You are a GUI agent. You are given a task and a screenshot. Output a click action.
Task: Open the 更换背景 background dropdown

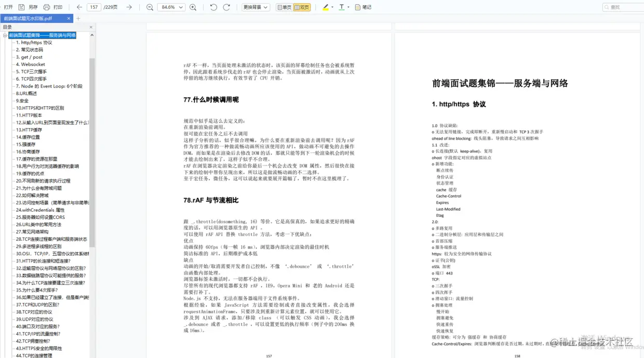256,7
